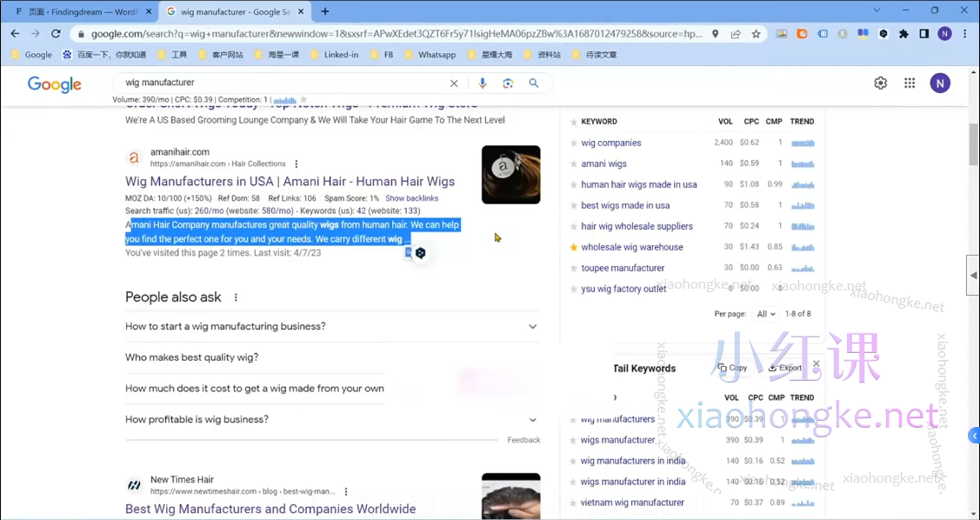980x520 pixels.
Task: Open the Google apps grid
Action: tap(910, 83)
